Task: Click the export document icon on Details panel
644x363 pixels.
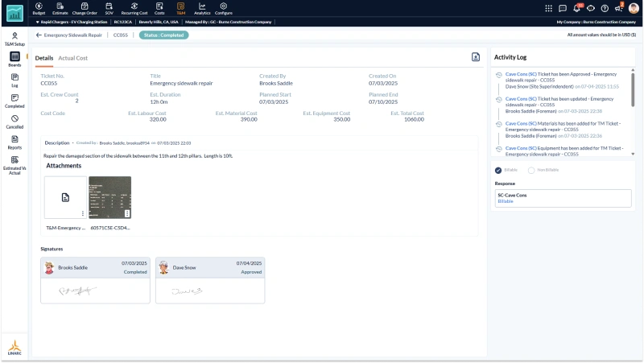Action: tap(476, 57)
